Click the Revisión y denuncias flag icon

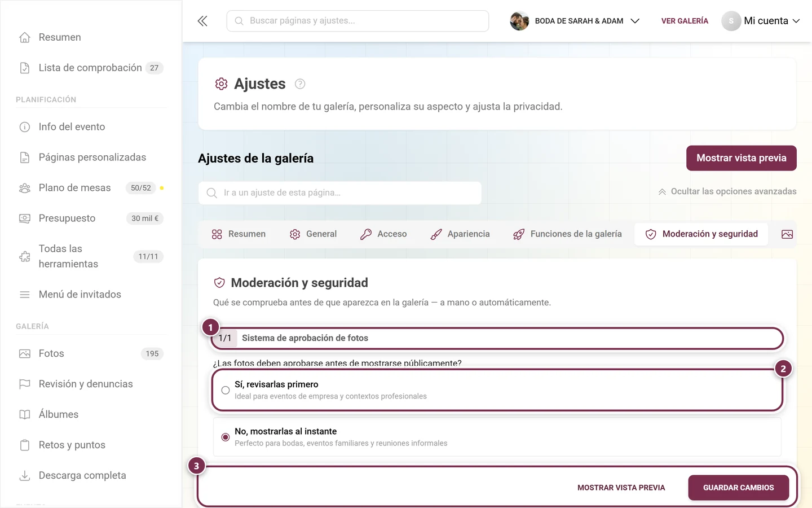(x=25, y=384)
